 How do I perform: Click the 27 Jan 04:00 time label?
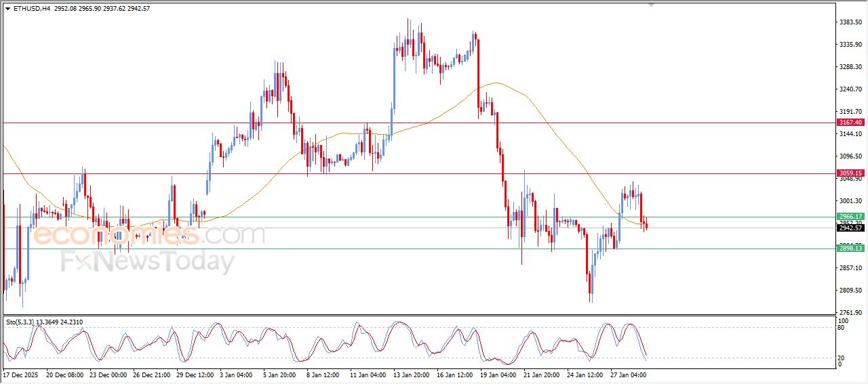pos(629,374)
